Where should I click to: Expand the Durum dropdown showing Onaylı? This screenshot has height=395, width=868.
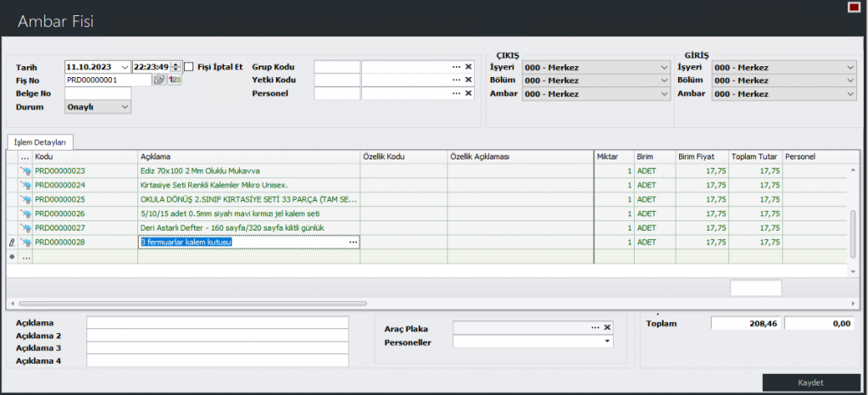coord(125,107)
